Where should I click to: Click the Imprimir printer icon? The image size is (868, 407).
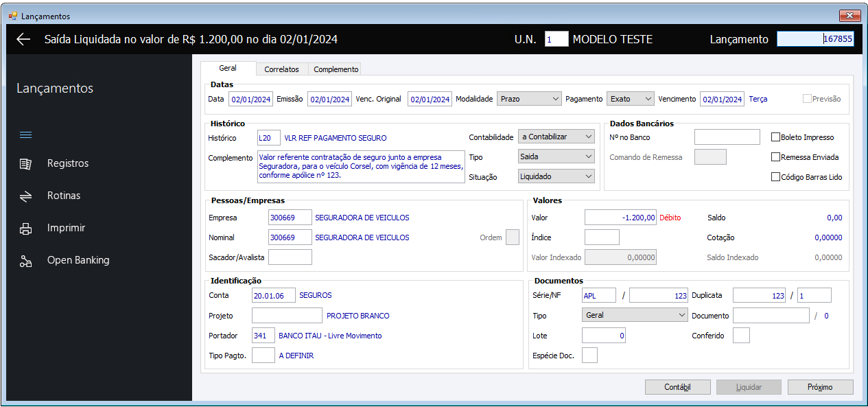25,228
